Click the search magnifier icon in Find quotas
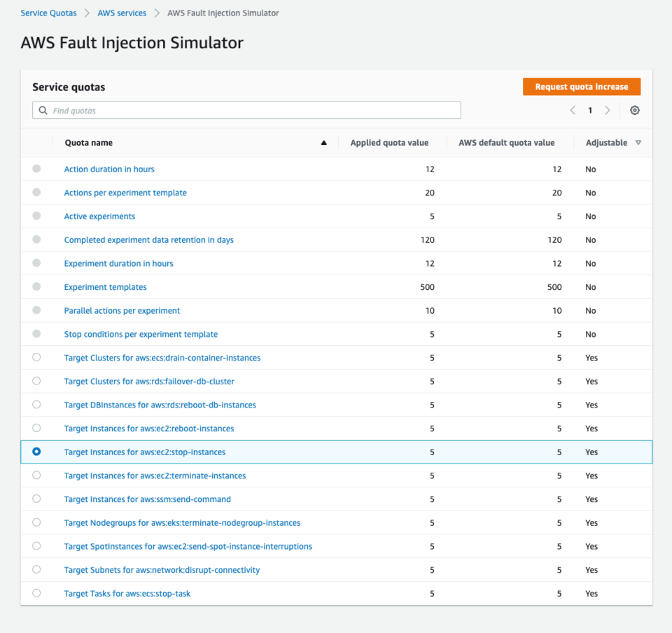This screenshot has width=672, height=633. 42,110
